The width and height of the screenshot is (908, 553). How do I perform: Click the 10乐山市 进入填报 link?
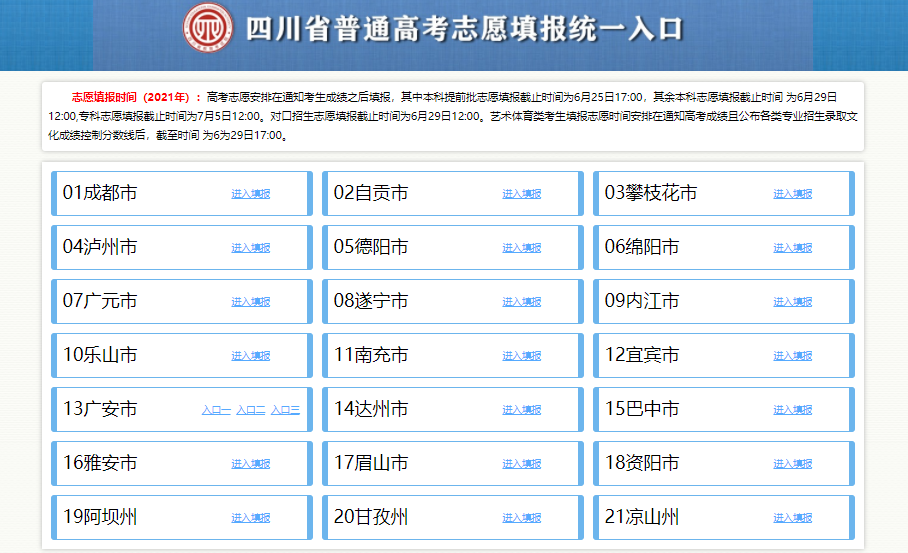[x=251, y=356]
